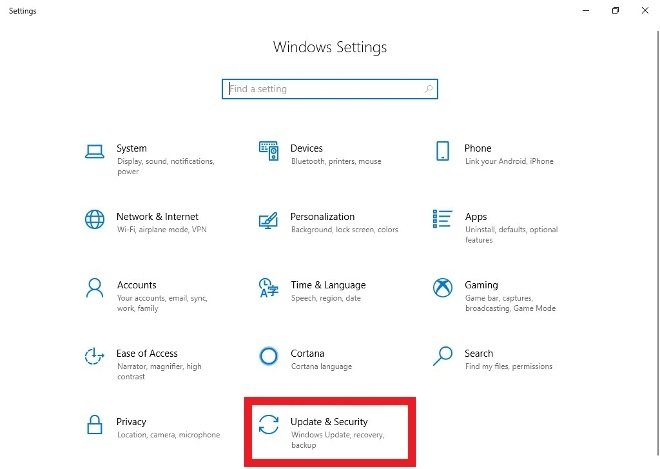
Task: Select the Network & Internet globe icon
Action: [x=94, y=219]
